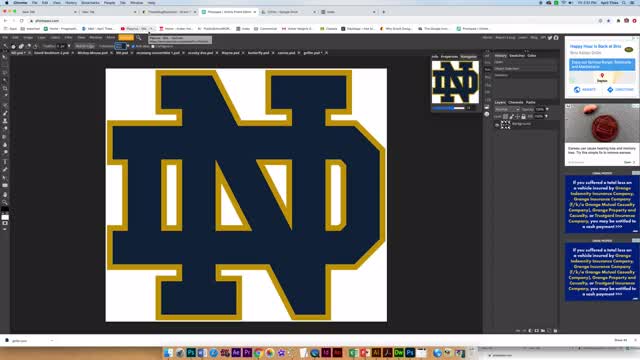Toggle the Contiguous checkbox

(153, 47)
